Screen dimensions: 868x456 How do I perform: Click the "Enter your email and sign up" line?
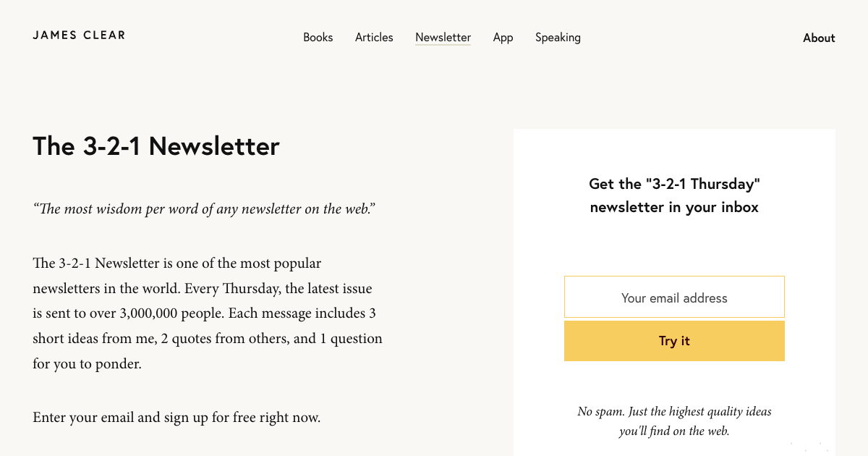[176, 418]
